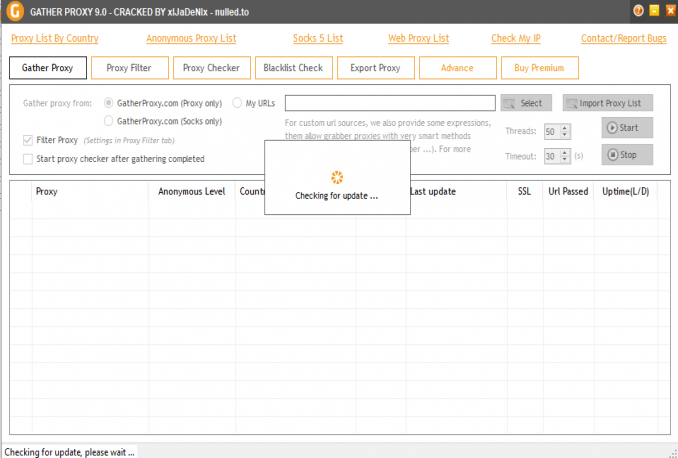Open help via the question mark icon
Viewport: 678px width, 458px height.
[639, 10]
